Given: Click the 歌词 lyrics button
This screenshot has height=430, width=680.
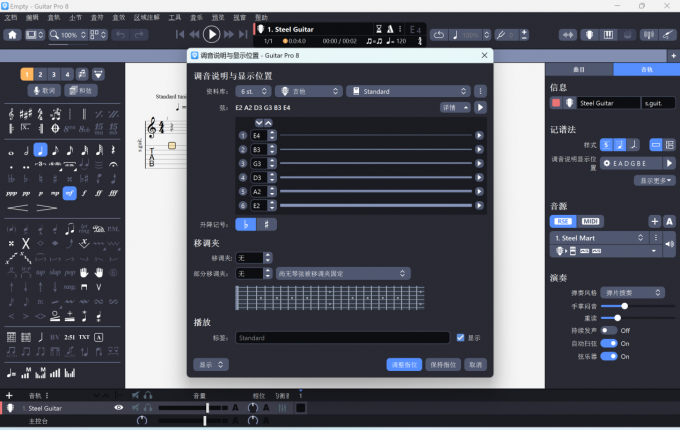Looking at the screenshot, I should click(x=44, y=91).
